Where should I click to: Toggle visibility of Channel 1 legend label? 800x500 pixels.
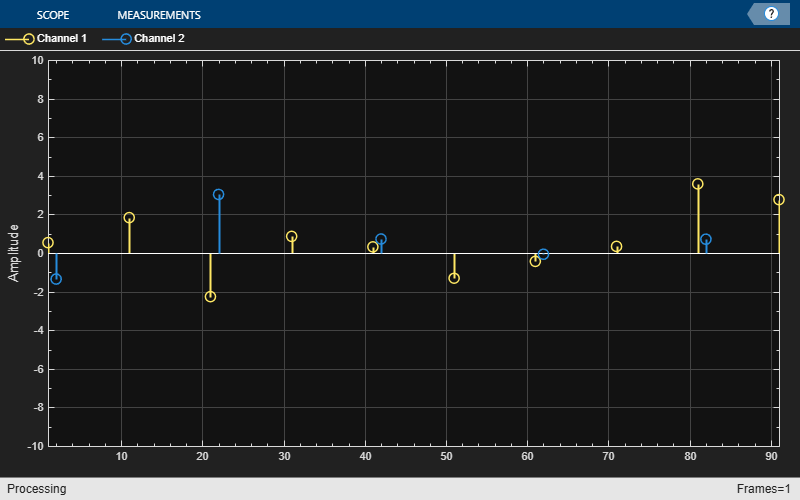tap(62, 39)
